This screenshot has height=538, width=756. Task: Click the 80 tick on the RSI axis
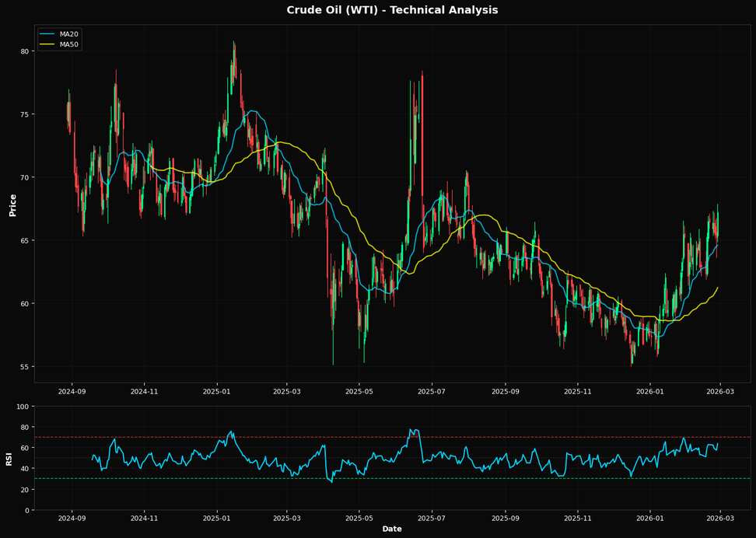[25, 428]
